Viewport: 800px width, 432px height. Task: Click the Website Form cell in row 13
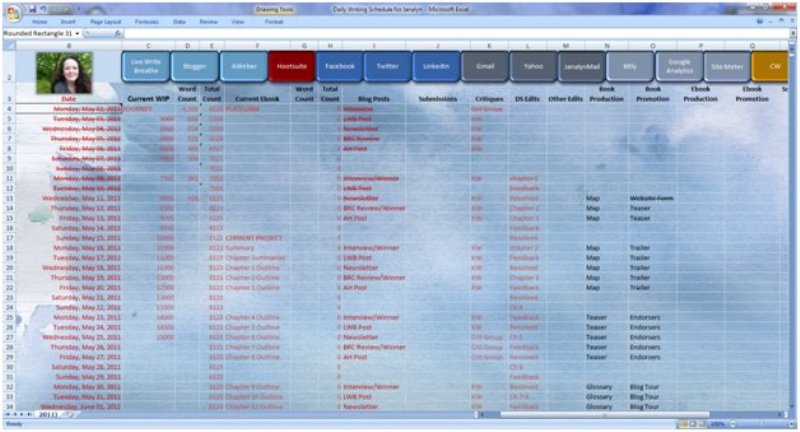652,198
